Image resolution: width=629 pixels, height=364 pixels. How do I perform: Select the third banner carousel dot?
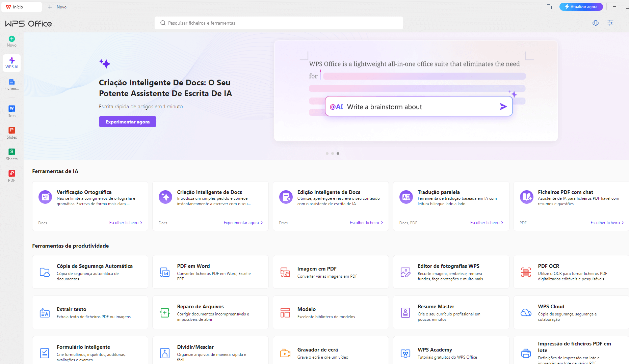338,153
